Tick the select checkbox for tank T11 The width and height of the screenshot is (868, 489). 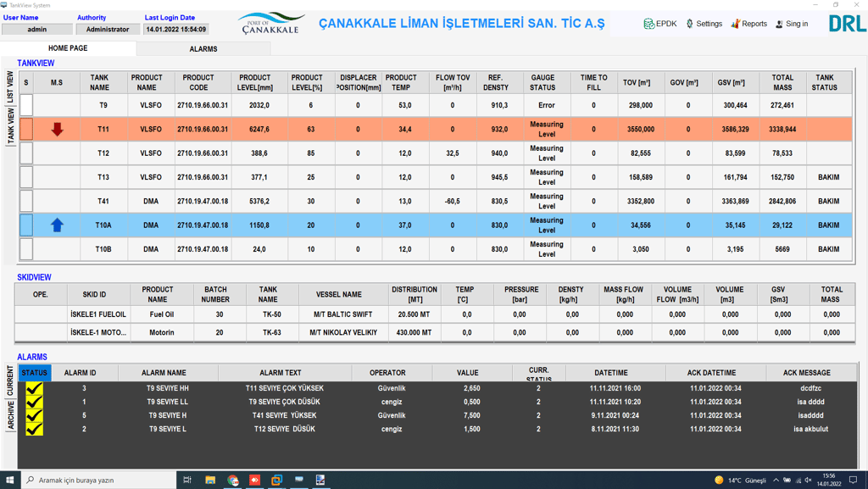click(26, 129)
